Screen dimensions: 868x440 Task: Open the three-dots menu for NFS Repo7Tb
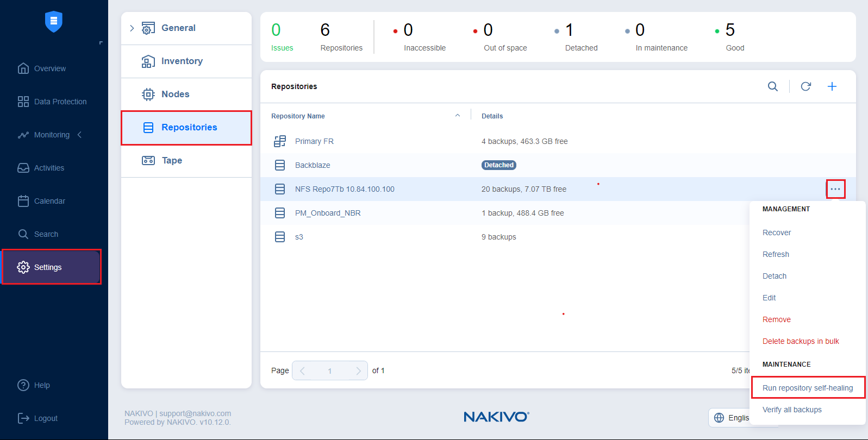tap(835, 189)
